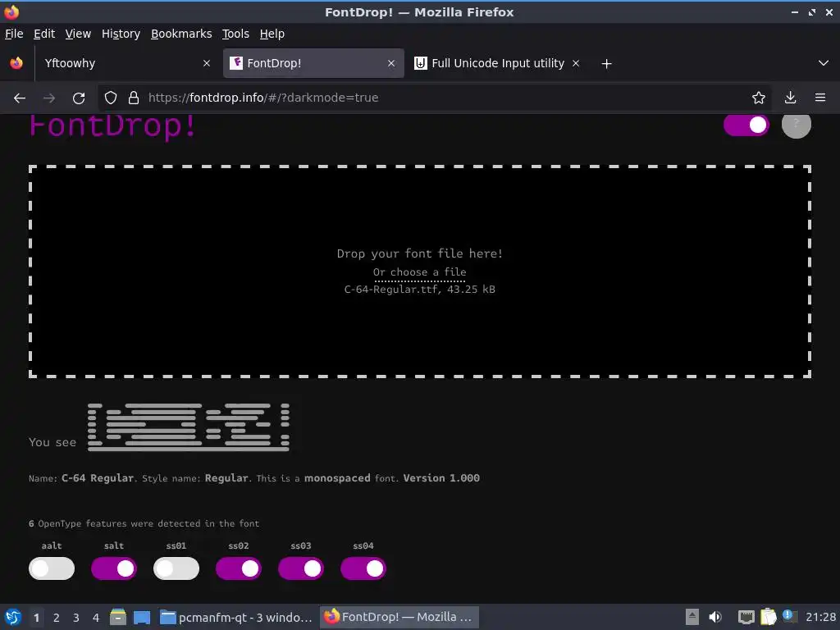The width and height of the screenshot is (840, 630).
Task: Click the 'C-64 Regular' font name
Action: (x=98, y=478)
